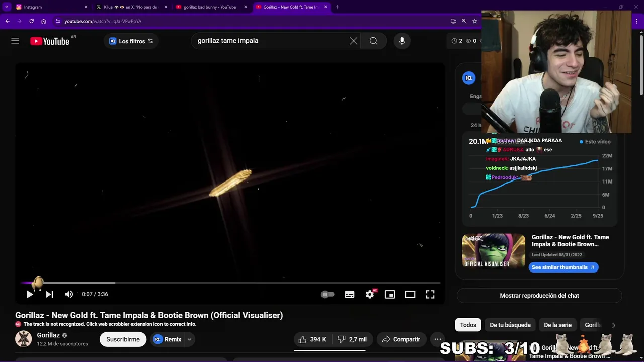Toggle subtitles closed captions
This screenshot has height=362, width=644.
tap(350, 294)
